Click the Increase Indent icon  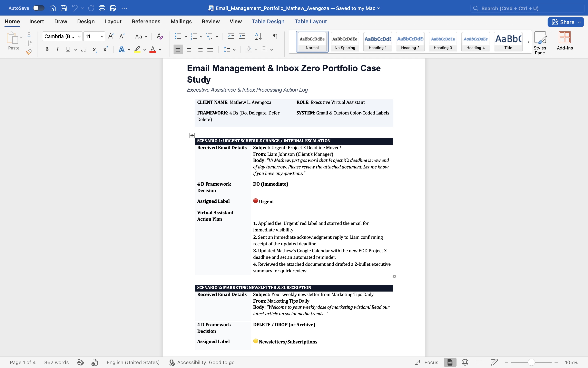click(242, 36)
